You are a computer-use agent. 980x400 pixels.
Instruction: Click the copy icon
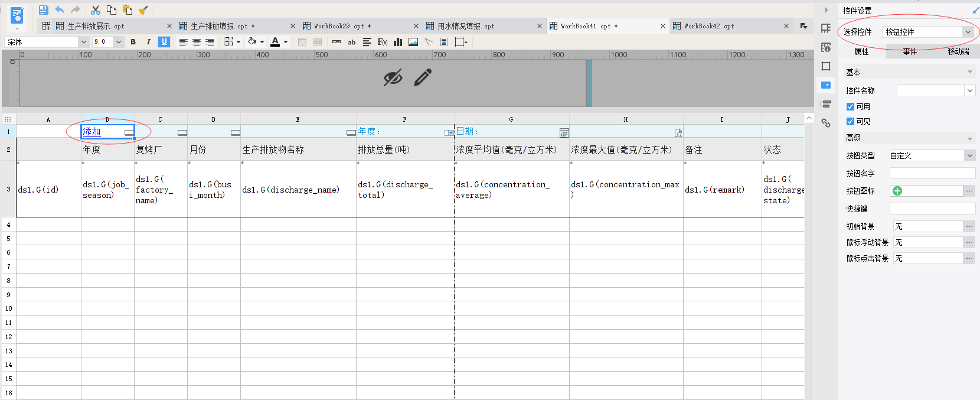(x=111, y=10)
